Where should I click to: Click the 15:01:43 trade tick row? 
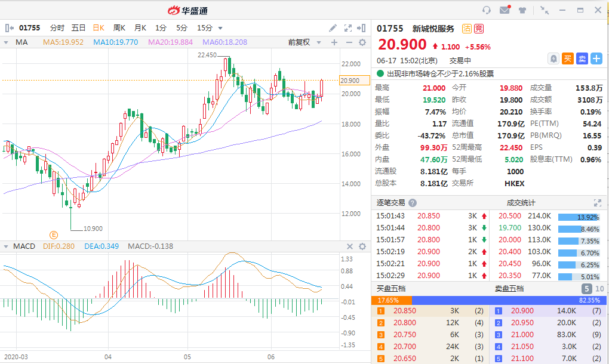click(x=430, y=216)
